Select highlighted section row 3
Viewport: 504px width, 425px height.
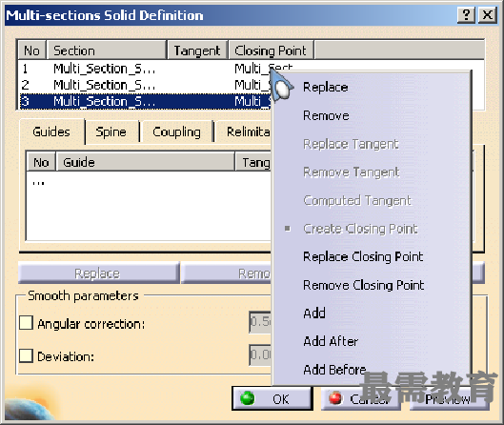tap(145, 101)
